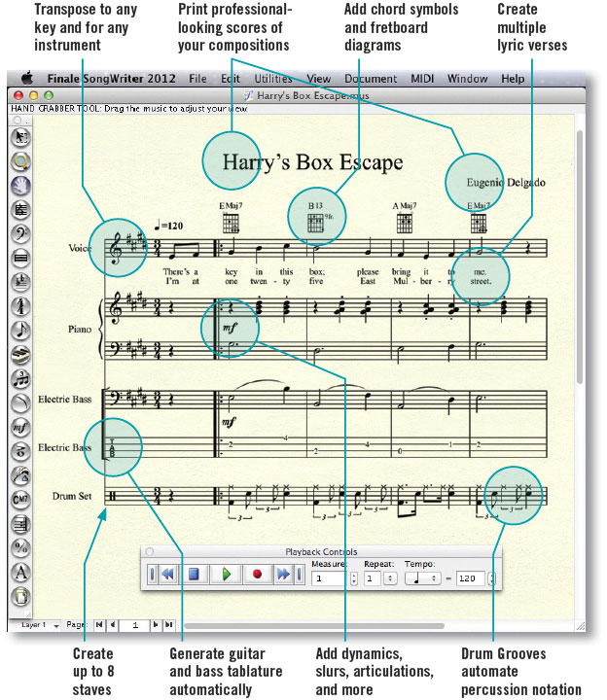The width and height of the screenshot is (607, 700).
Task: Open the View menu
Action: [x=318, y=79]
